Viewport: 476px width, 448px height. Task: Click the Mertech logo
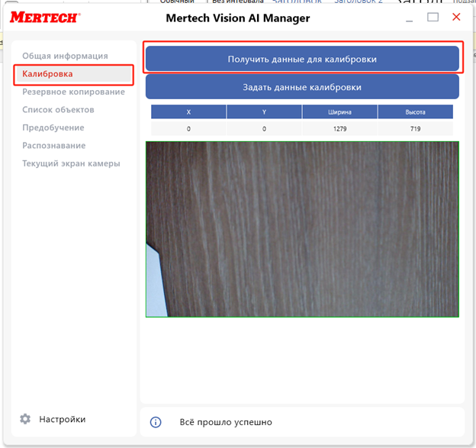pyautogui.click(x=45, y=18)
